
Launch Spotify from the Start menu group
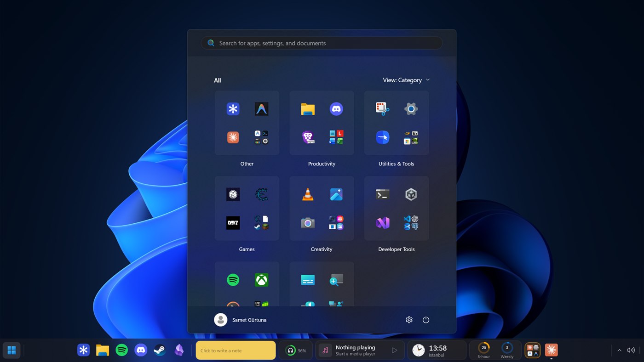pyautogui.click(x=233, y=280)
